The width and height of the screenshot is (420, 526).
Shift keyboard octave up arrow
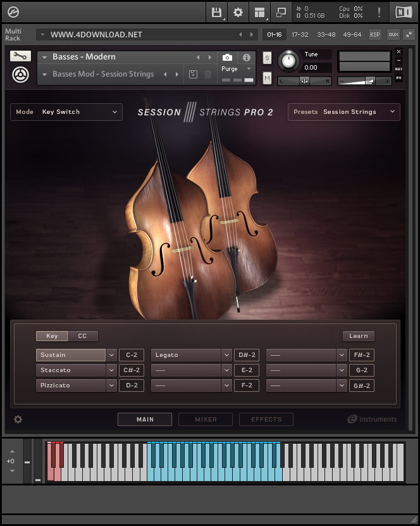(13, 451)
